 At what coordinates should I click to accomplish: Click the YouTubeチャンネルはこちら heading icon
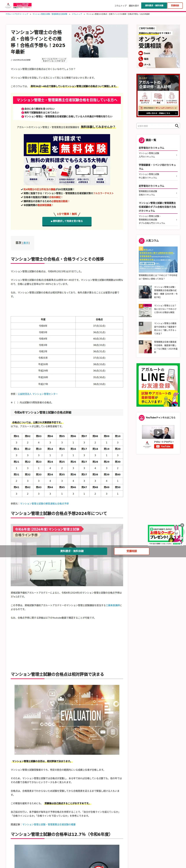click(142, 418)
